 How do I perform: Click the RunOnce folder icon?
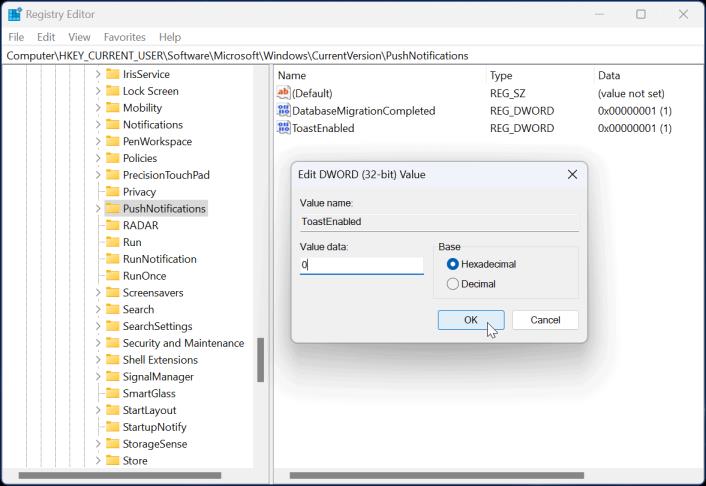(113, 276)
